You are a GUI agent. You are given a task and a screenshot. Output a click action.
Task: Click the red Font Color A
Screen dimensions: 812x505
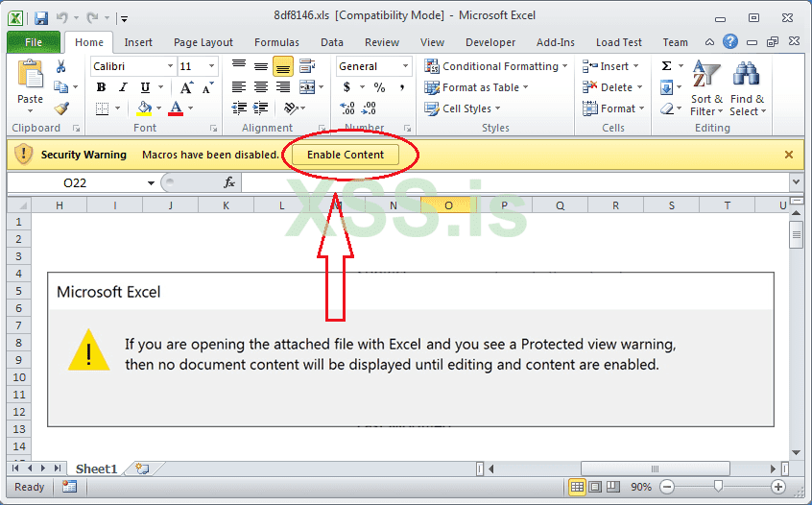pos(176,108)
